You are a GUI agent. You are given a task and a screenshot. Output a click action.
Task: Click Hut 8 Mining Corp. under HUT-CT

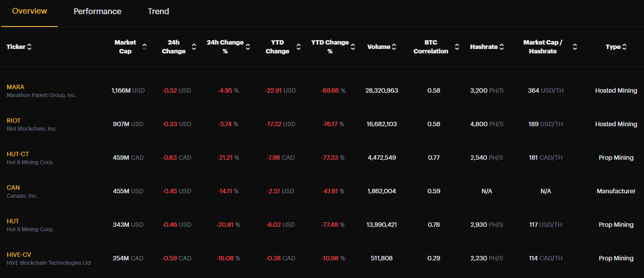(30, 162)
